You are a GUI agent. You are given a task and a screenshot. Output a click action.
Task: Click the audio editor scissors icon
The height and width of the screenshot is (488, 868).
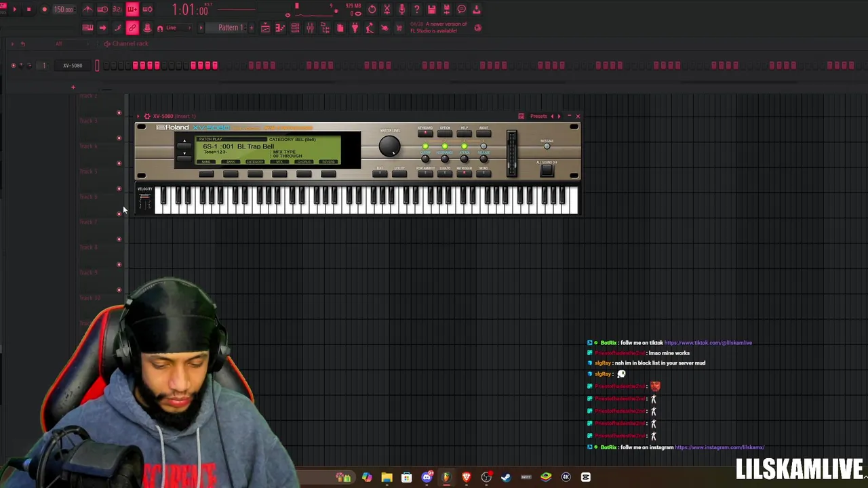tap(387, 9)
